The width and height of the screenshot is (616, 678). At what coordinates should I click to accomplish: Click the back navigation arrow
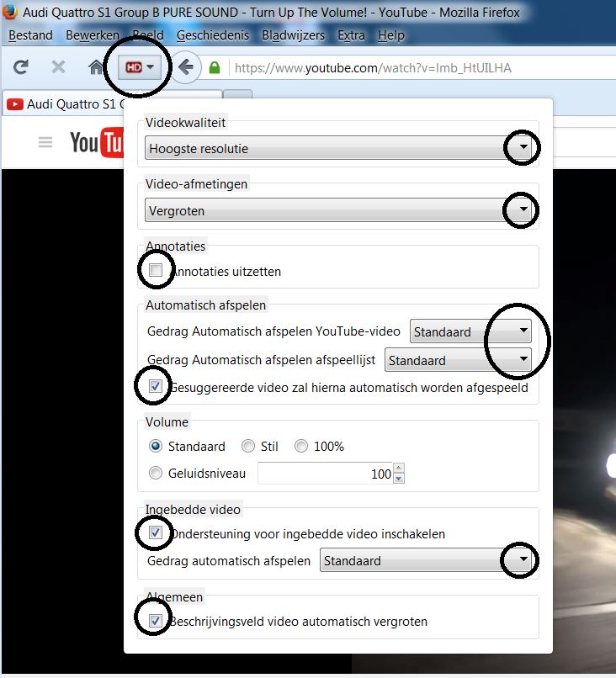coord(186,67)
